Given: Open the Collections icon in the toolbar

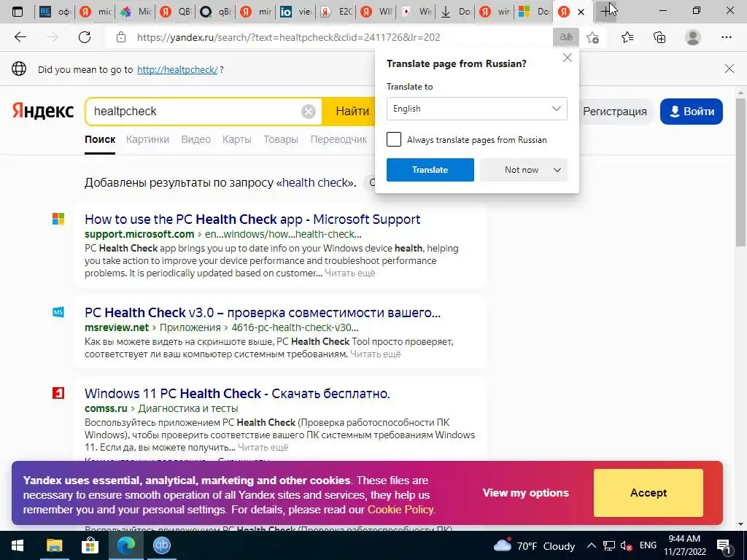Looking at the screenshot, I should point(659,37).
